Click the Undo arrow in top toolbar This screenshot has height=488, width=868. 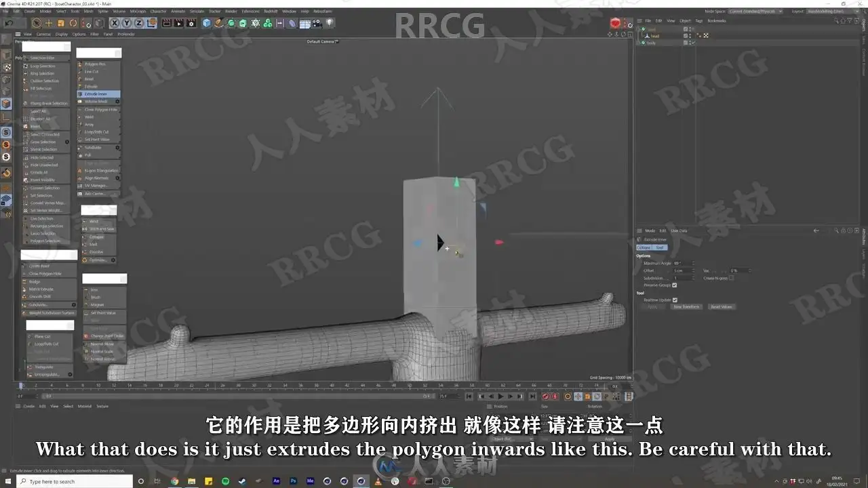pos(9,23)
